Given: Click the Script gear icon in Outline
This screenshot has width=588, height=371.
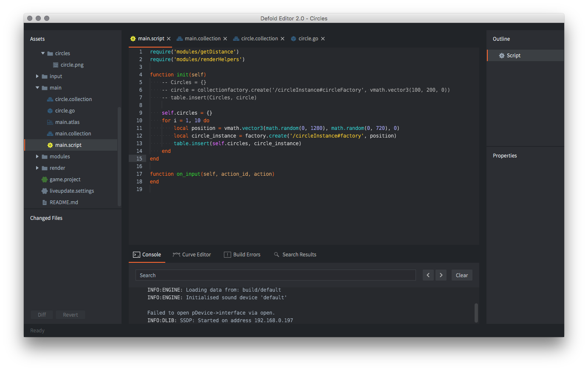Looking at the screenshot, I should (502, 56).
